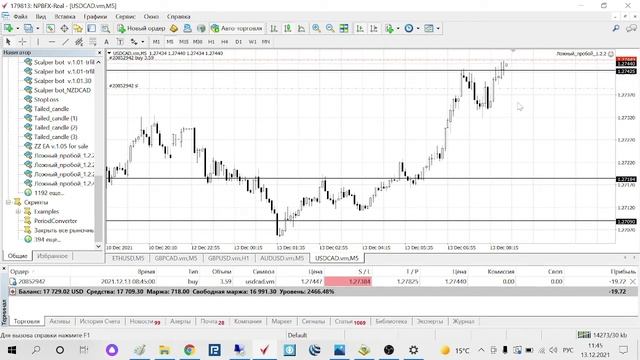Select the vertical line tool
The image size is (640, 360).
(38, 42)
